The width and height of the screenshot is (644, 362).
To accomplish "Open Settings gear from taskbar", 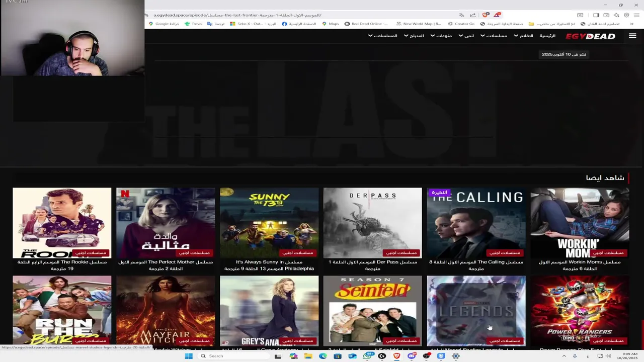I will (x=456, y=356).
